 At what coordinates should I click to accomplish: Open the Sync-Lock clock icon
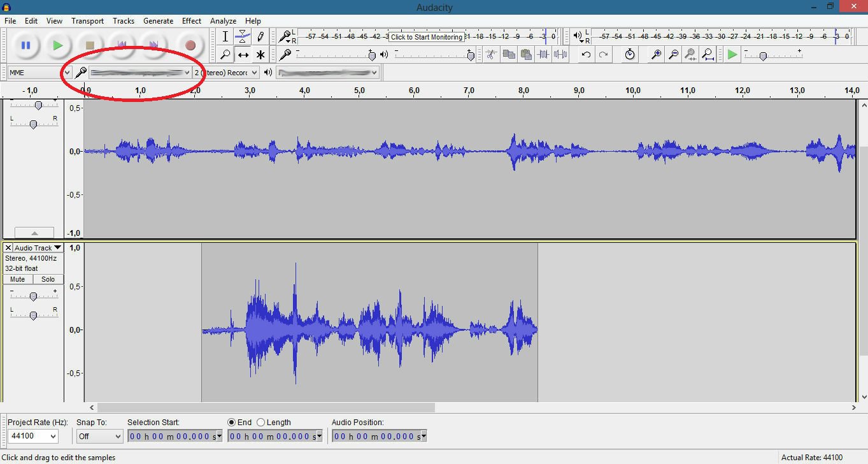point(629,55)
